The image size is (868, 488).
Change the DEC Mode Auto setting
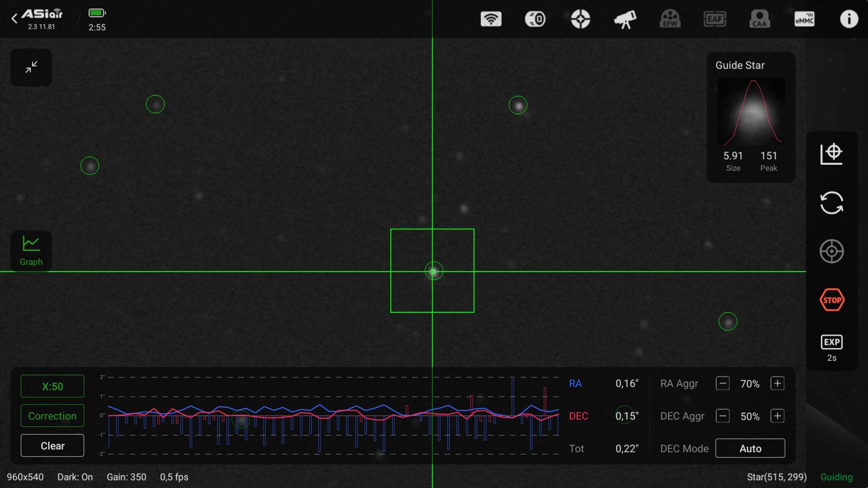point(750,448)
